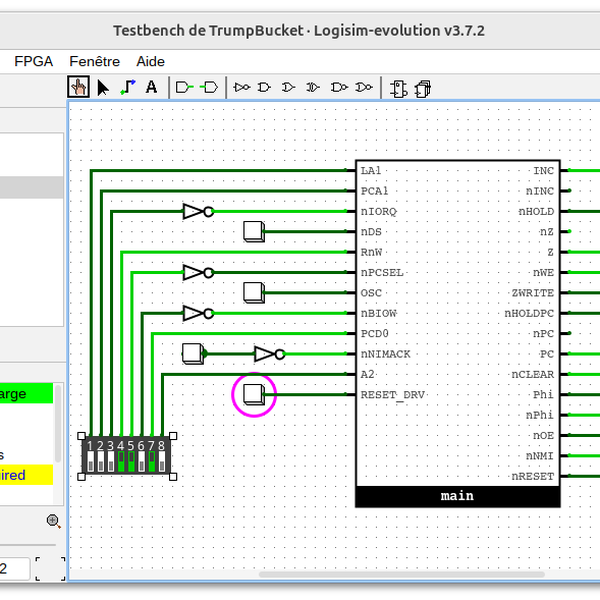Click the nWE output label
600x600 pixels.
point(543,272)
